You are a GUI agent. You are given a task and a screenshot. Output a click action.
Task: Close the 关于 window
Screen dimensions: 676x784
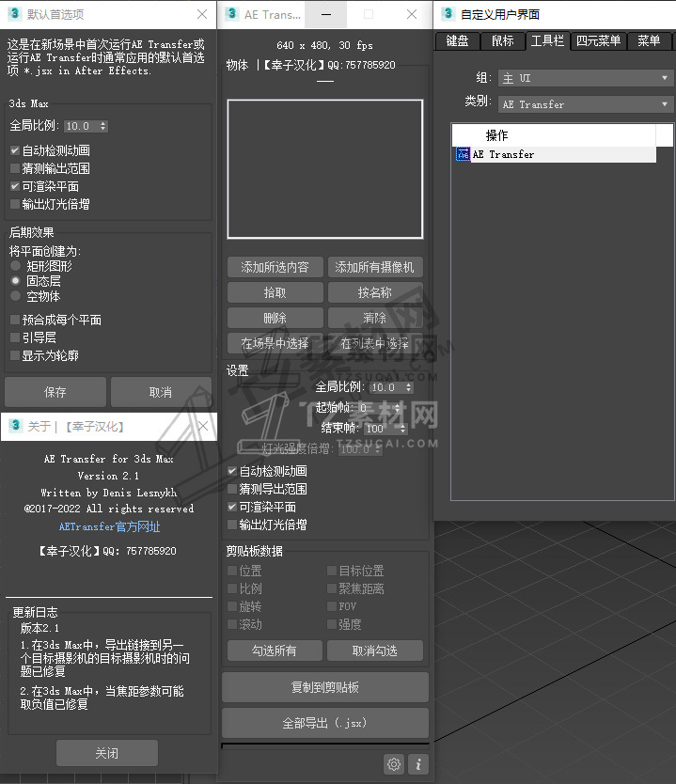[x=202, y=426]
